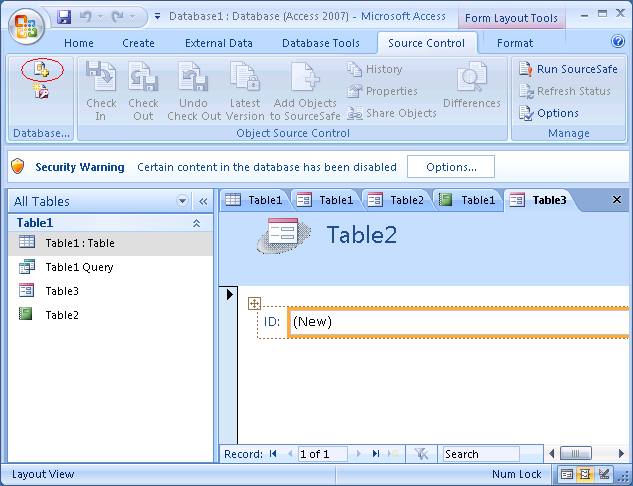The width and height of the screenshot is (633, 486).
Task: Switch to Form View in status bar
Action: click(x=567, y=474)
